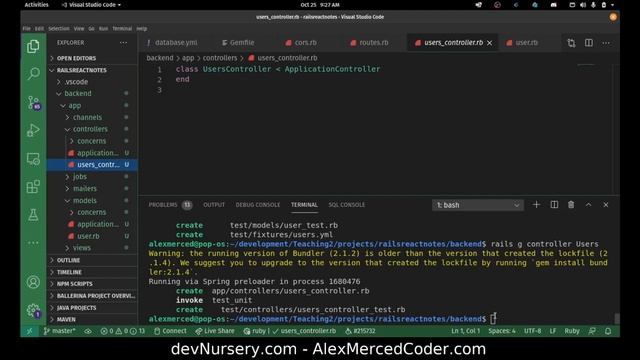
Task: Open the Extensions view in activity bar
Action: click(x=33, y=187)
